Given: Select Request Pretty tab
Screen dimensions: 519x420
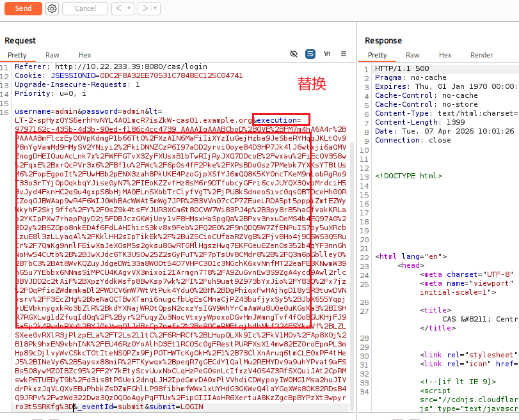Looking at the screenshot, I should pyautogui.click(x=17, y=55).
